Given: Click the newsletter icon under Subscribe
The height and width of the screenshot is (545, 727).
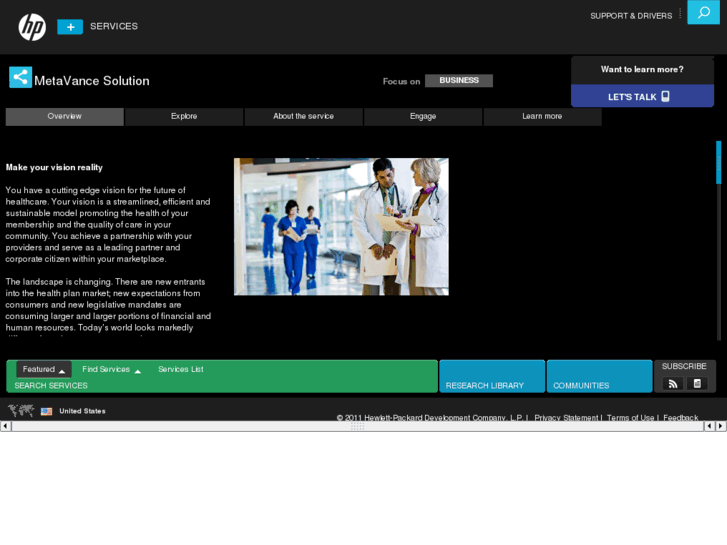Looking at the screenshot, I should (x=697, y=384).
